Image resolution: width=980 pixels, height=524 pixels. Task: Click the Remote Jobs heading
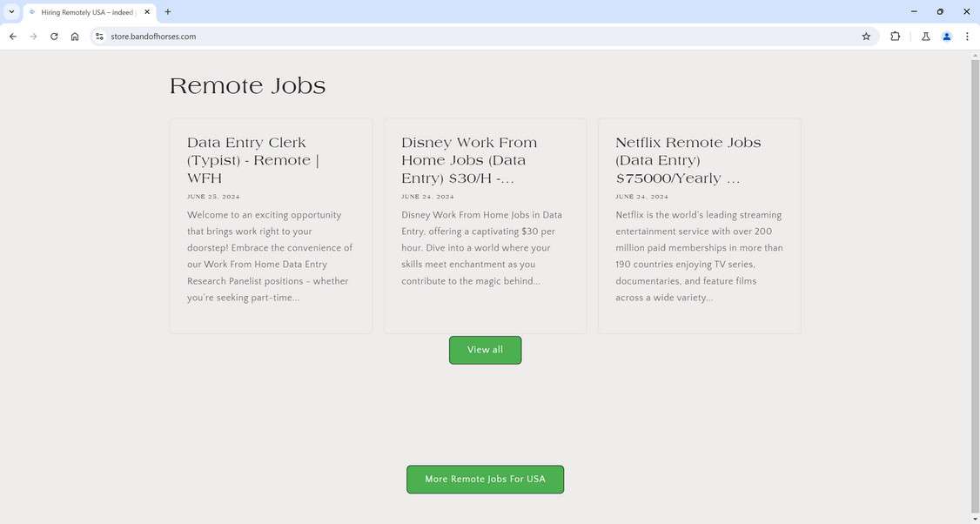click(x=247, y=85)
